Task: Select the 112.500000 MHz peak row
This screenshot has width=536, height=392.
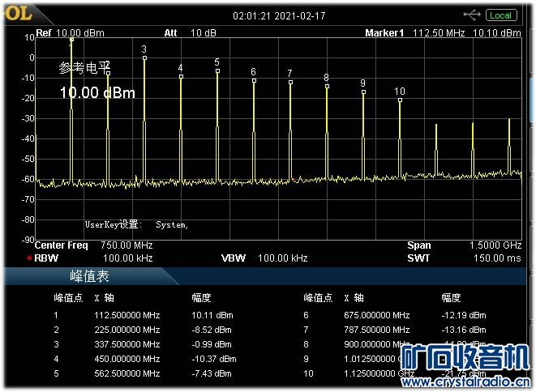Action: point(144,315)
